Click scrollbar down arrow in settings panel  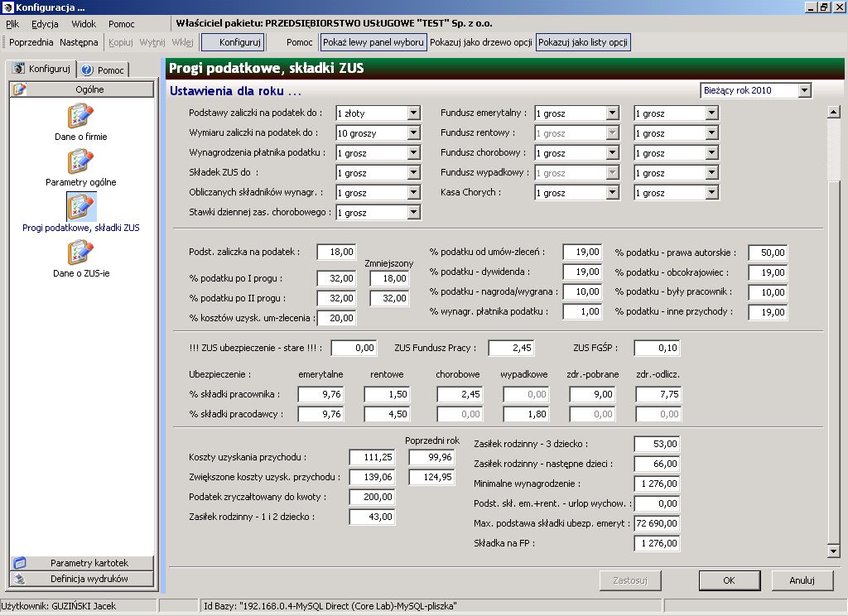click(x=833, y=551)
